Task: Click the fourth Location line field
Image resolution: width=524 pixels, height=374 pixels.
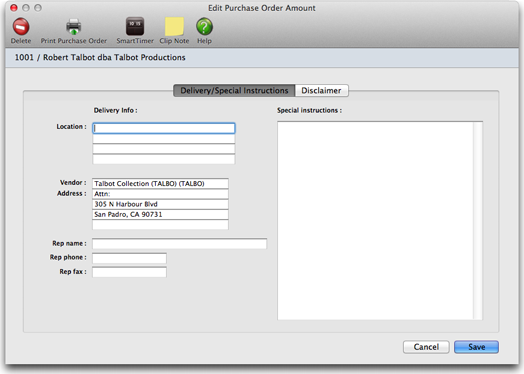Action: click(x=164, y=159)
